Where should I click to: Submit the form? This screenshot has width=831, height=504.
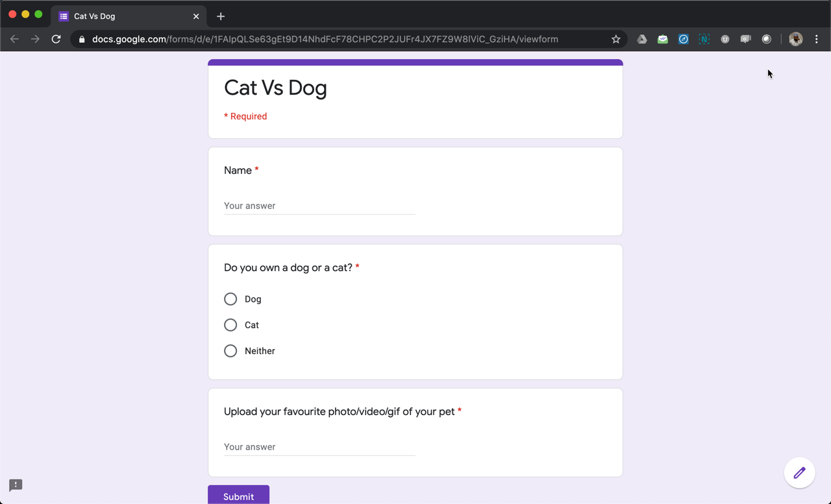click(238, 496)
